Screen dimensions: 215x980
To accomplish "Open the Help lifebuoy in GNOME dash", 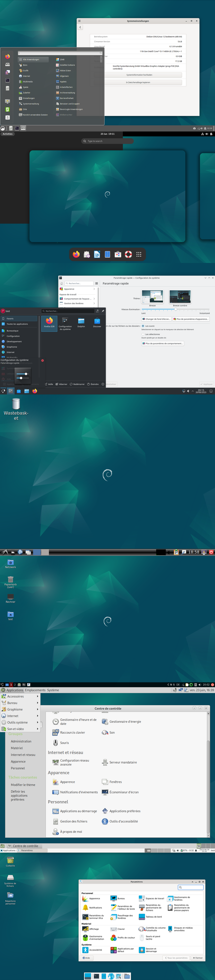I will click(128, 255).
